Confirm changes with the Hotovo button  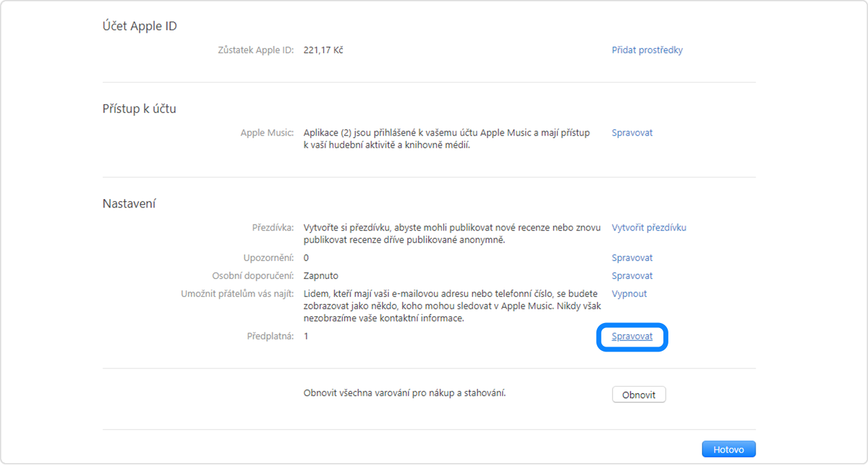pyautogui.click(x=728, y=448)
